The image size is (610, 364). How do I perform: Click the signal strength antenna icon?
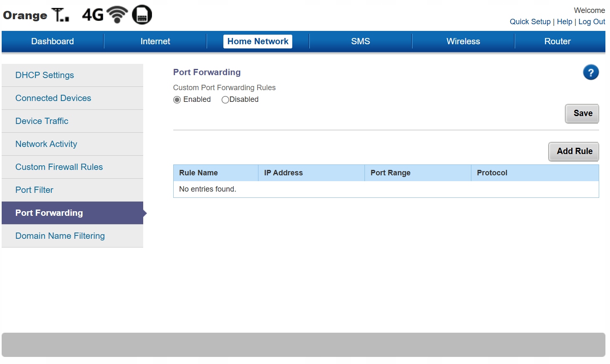tap(61, 15)
